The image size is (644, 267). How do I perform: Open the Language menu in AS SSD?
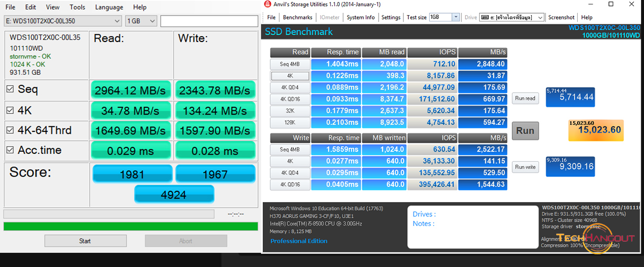click(109, 7)
